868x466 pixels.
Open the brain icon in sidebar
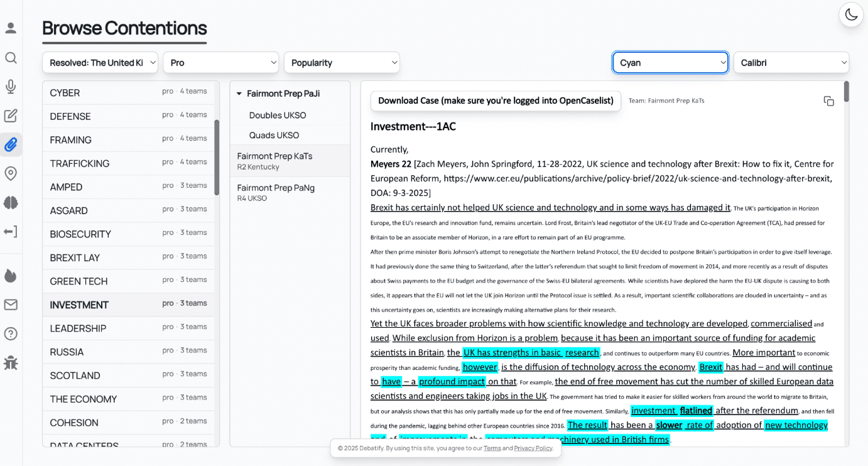11,203
